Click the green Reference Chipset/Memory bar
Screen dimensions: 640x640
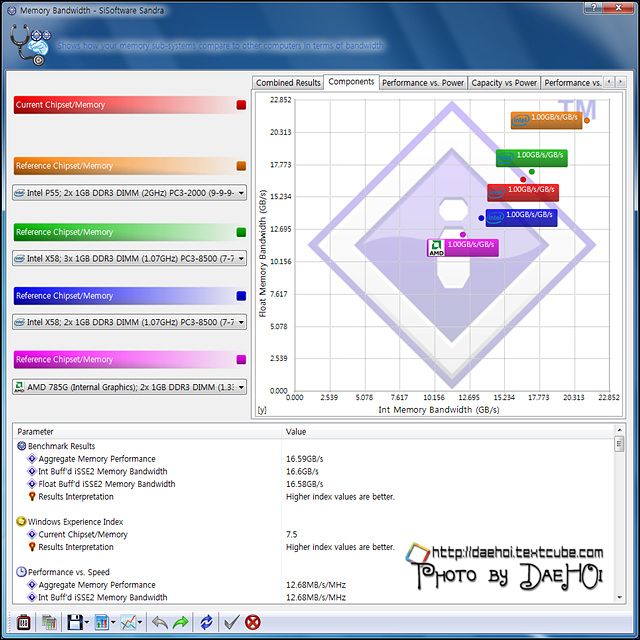(x=129, y=232)
